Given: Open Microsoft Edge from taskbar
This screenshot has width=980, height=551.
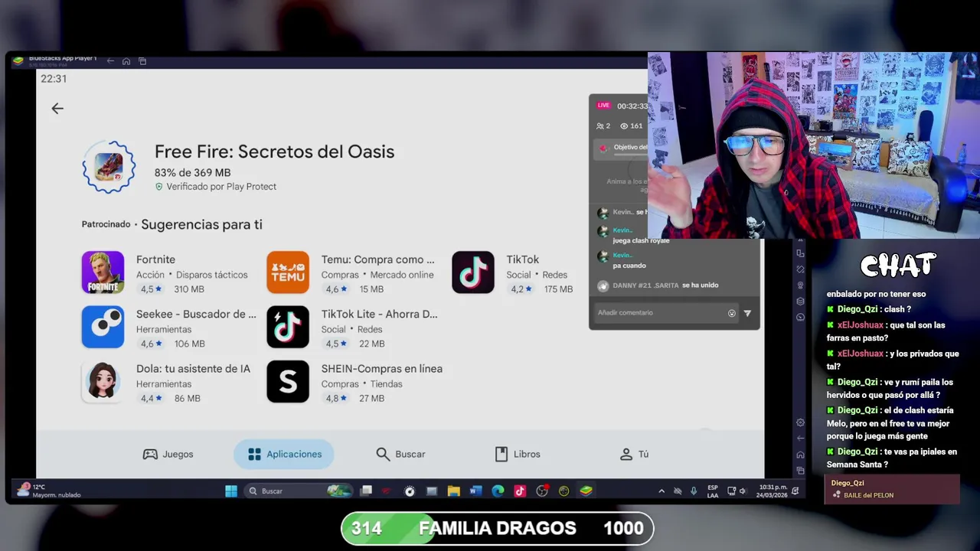Looking at the screenshot, I should tap(498, 491).
